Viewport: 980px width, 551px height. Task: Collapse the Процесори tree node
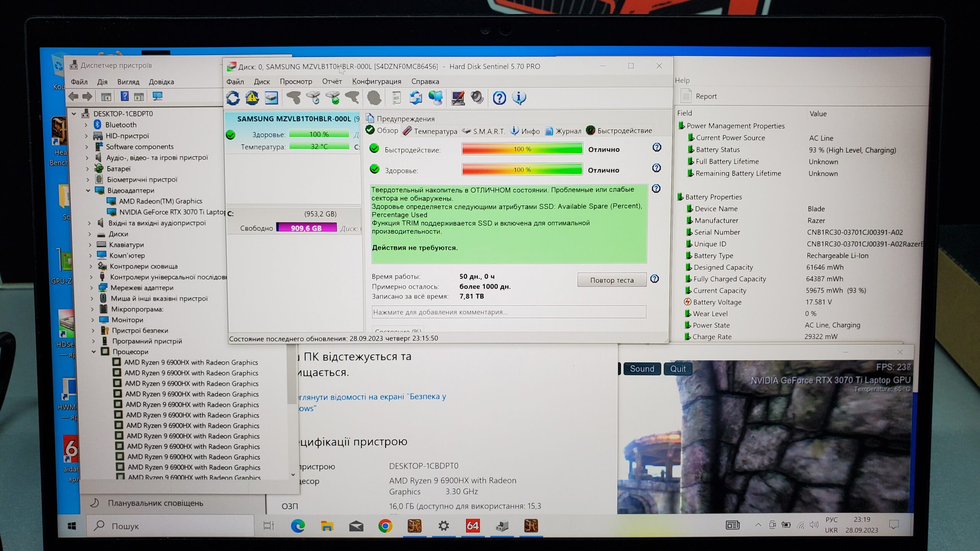94,352
